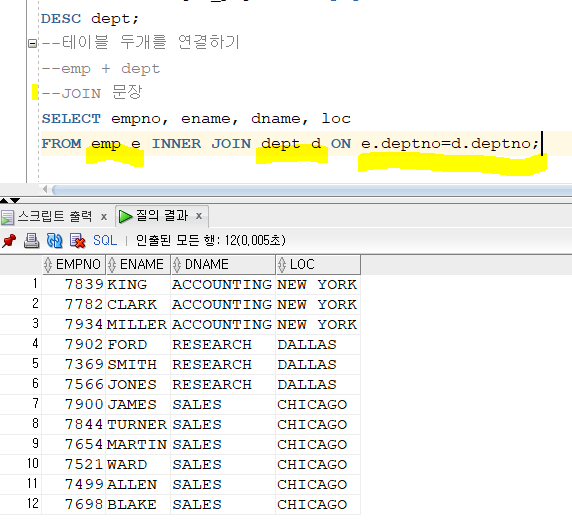
Task: Select cell with empno 7566
Action: coord(74,385)
